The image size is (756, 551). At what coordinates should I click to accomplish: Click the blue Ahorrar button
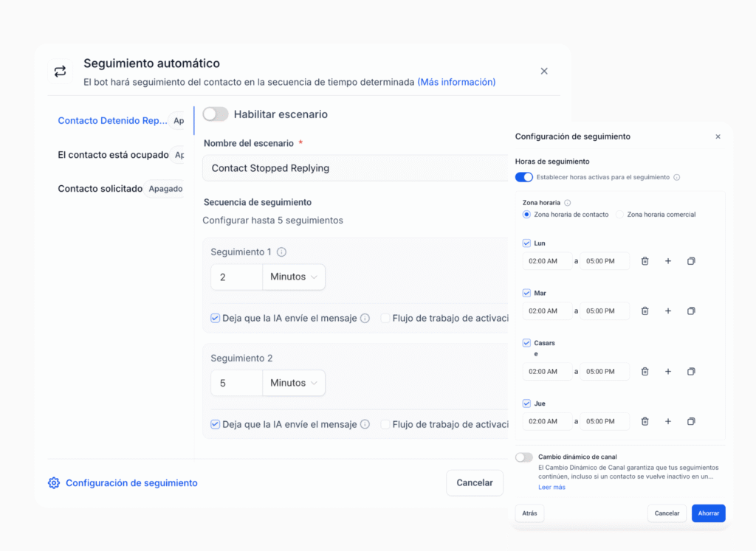708,513
